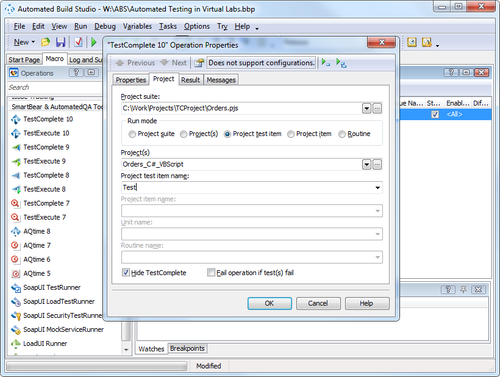The image size is (500, 377).
Task: Run the operation with first green arrow icon in dialog
Action: [x=326, y=62]
